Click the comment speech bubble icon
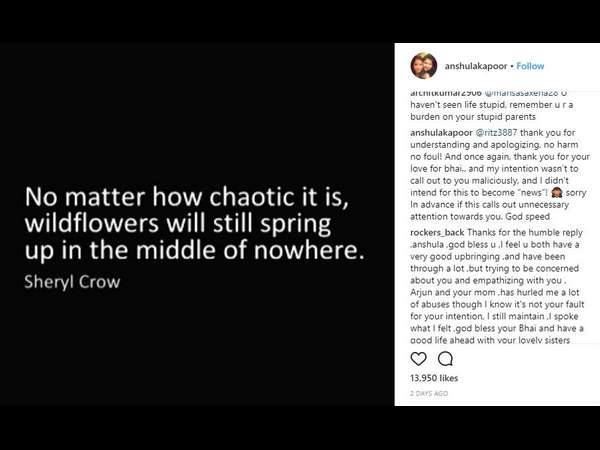 click(x=445, y=358)
